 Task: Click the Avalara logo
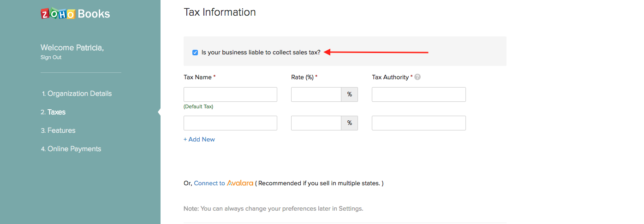240,183
